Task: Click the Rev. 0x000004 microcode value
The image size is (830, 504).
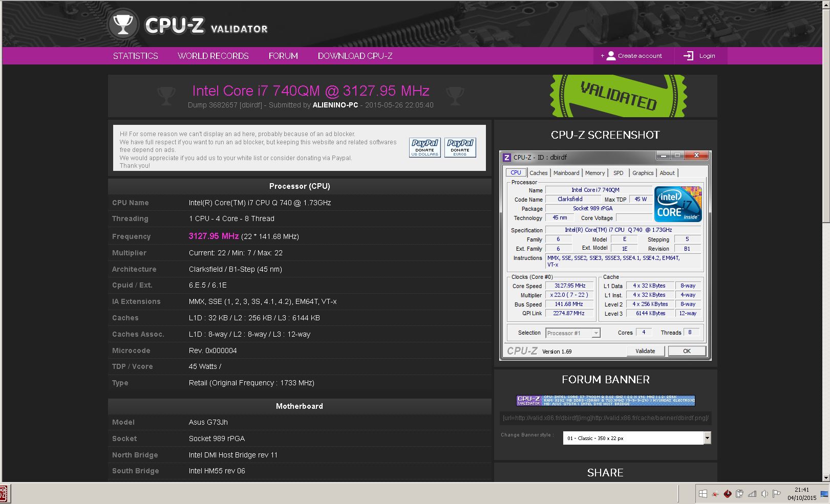Action: [x=213, y=350]
